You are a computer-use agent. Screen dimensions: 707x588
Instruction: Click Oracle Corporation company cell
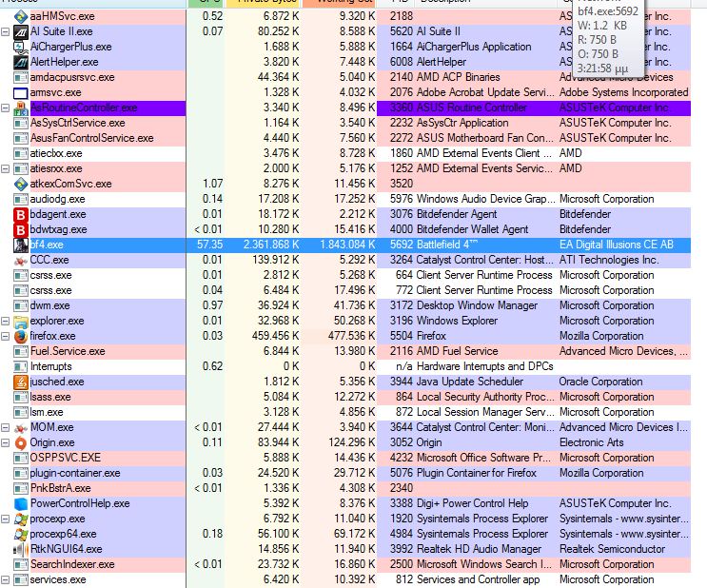pos(600,382)
